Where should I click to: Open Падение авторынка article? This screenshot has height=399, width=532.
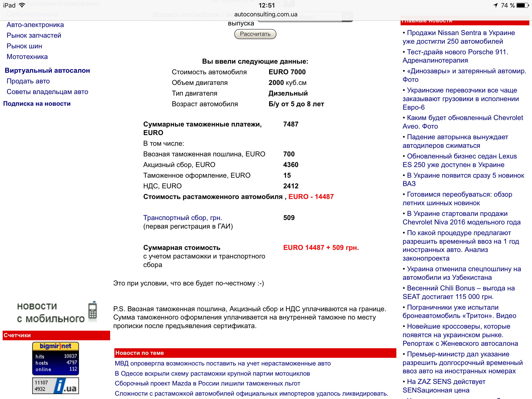(x=455, y=141)
